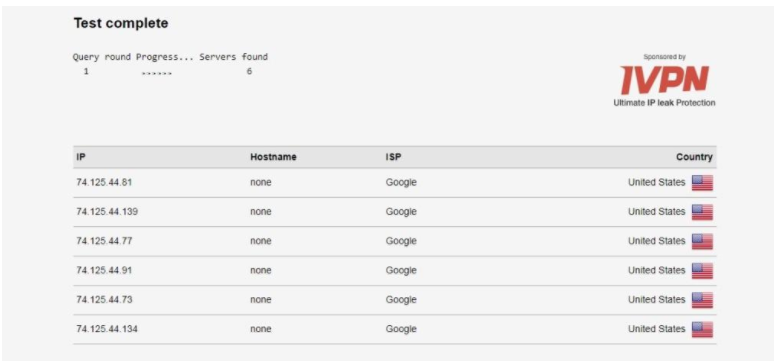Click US flag for 74.125.44.91

pyautogui.click(x=702, y=271)
